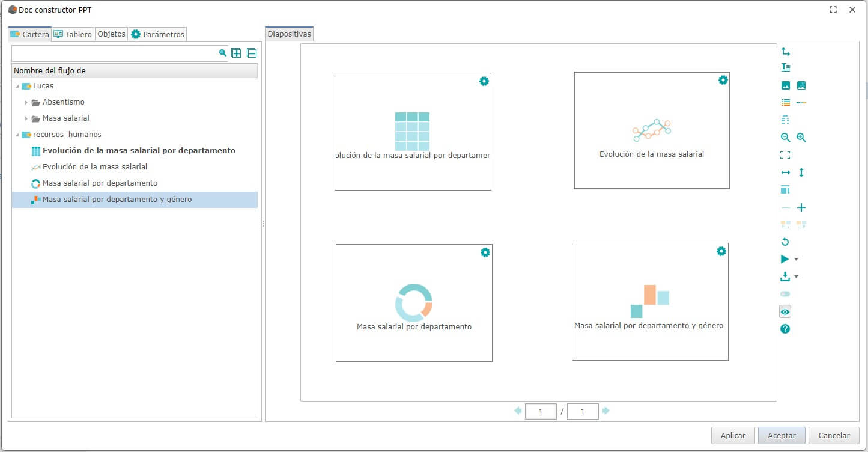Select Evolución de la masa salarial por departamento row

click(135, 151)
